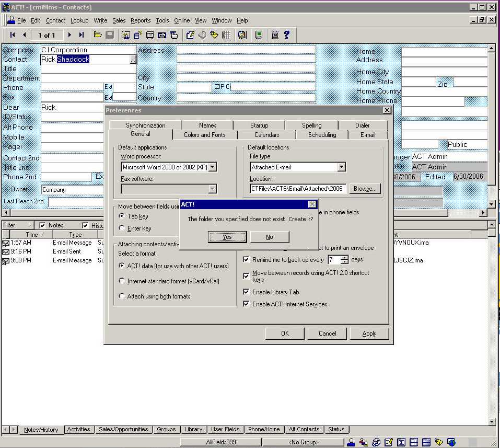500x448 pixels.
Task: Click the <No Group> status bar button
Action: click(x=303, y=442)
